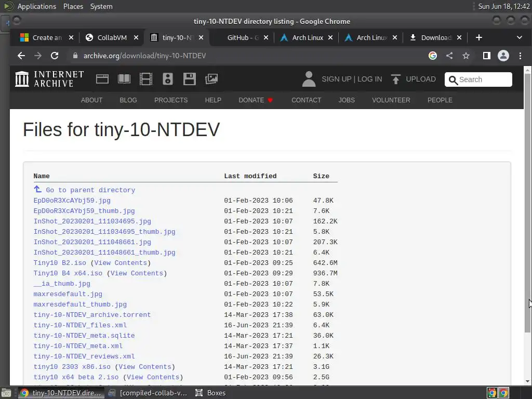The height and width of the screenshot is (399, 532).
Task: Open the Places menu
Action: coord(73,6)
